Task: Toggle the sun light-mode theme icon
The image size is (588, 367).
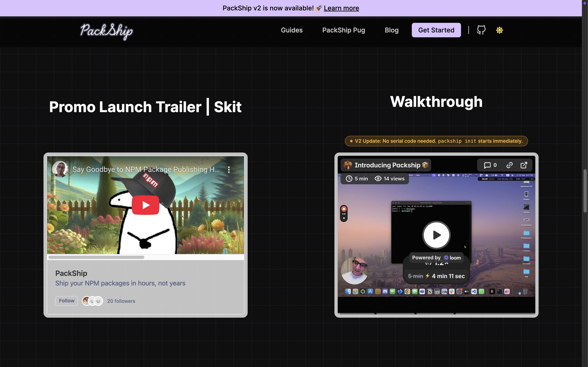Action: 499,30
